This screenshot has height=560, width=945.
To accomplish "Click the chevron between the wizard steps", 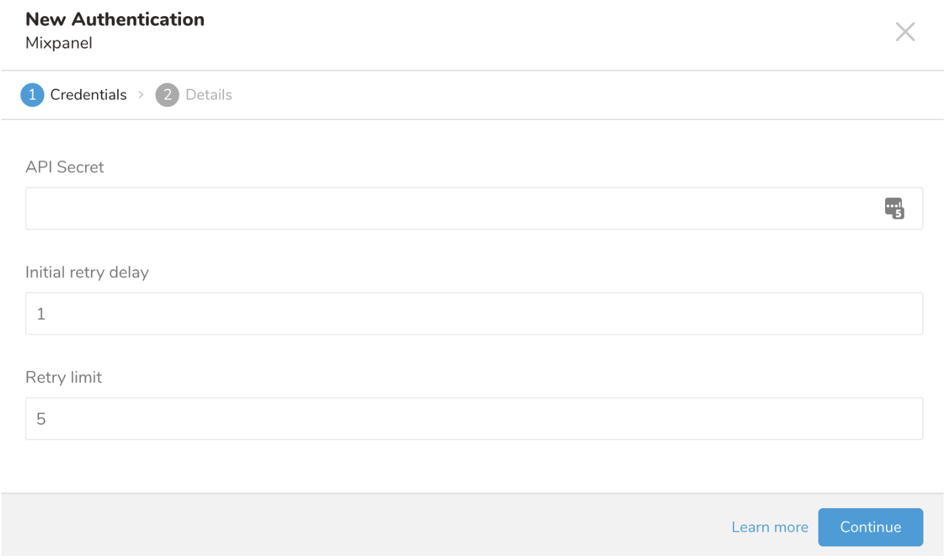I will coord(141,95).
